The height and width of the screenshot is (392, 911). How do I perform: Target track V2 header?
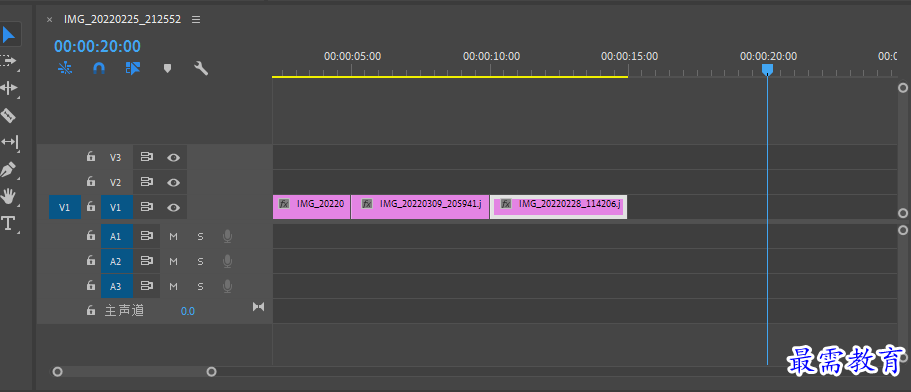(116, 182)
